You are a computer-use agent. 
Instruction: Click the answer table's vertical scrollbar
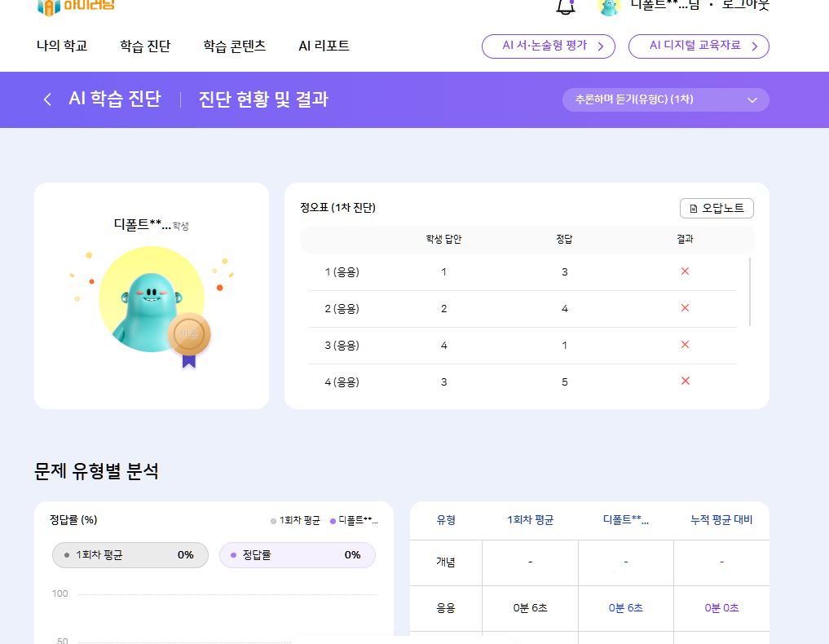pyautogui.click(x=749, y=292)
